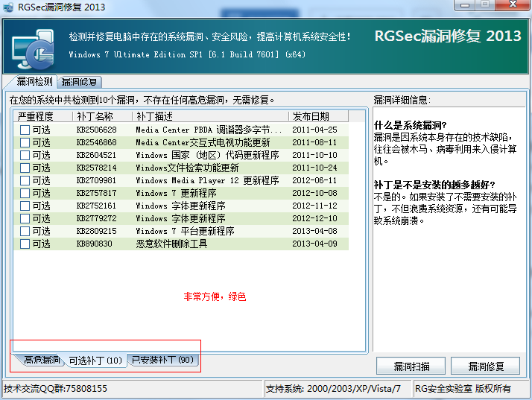
Task: Select Windows 7 平台更新程序 description
Action: [x=185, y=231]
